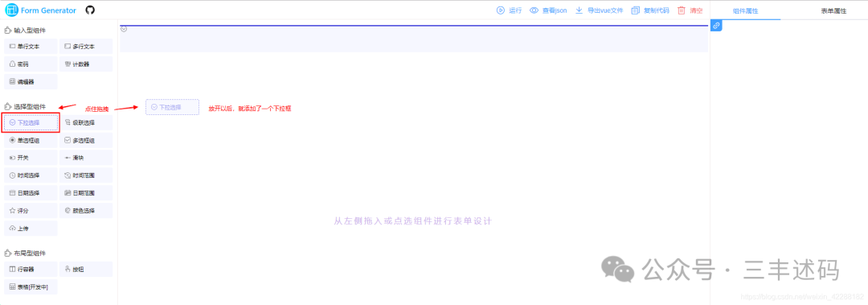The image size is (868, 305).
Task: Add a 时间选择 time picker component
Action: point(31,175)
